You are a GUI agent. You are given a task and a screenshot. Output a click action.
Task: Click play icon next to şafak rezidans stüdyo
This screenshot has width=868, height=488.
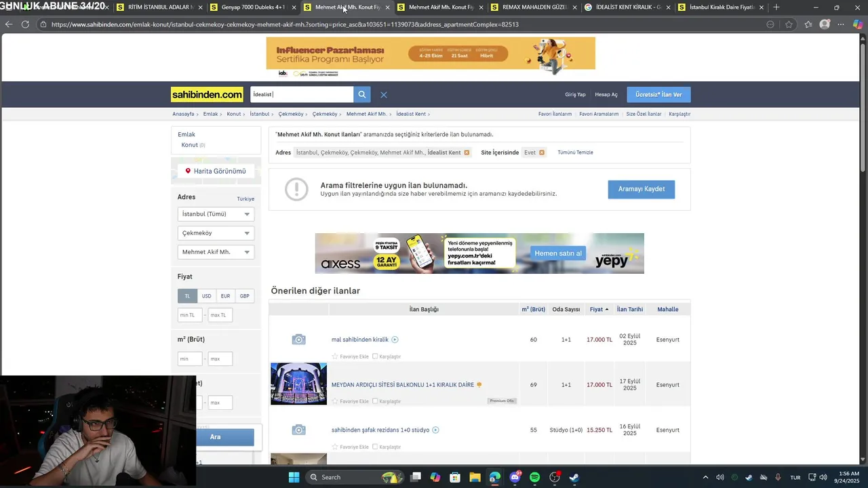(x=435, y=430)
